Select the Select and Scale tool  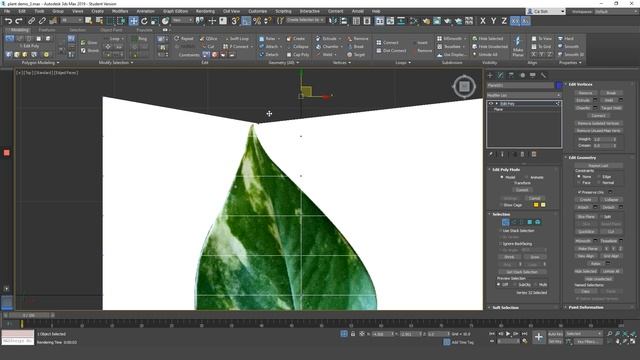click(x=155, y=21)
